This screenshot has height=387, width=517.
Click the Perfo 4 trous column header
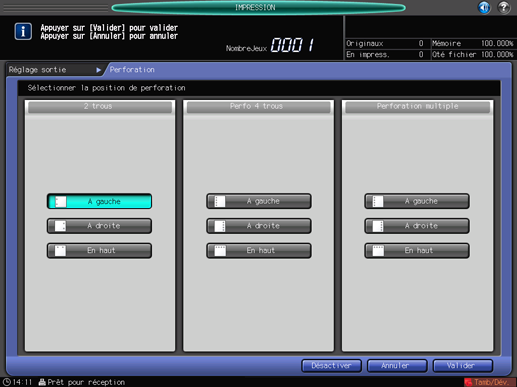pyautogui.click(x=258, y=107)
